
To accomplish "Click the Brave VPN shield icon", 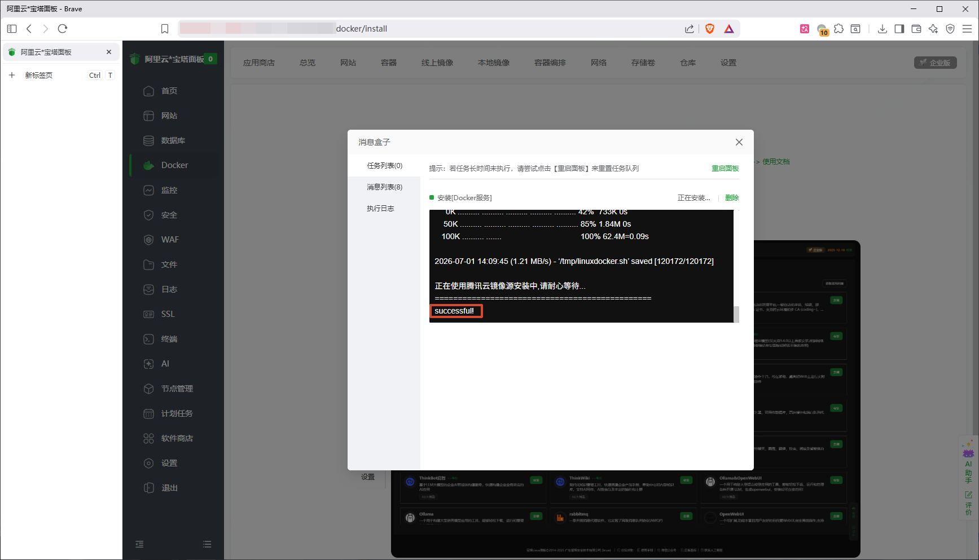I will [950, 29].
